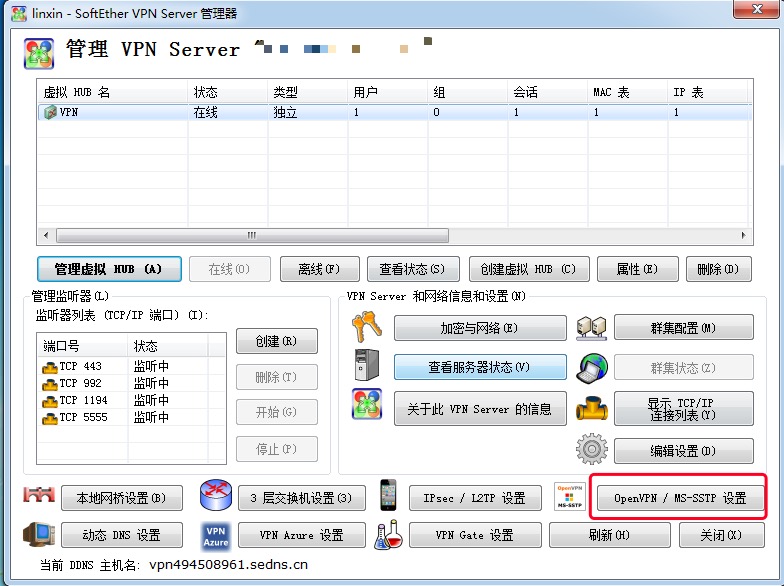
Task: Click DDNS hostname vpn494508961.sedns.cn
Action: (228, 564)
